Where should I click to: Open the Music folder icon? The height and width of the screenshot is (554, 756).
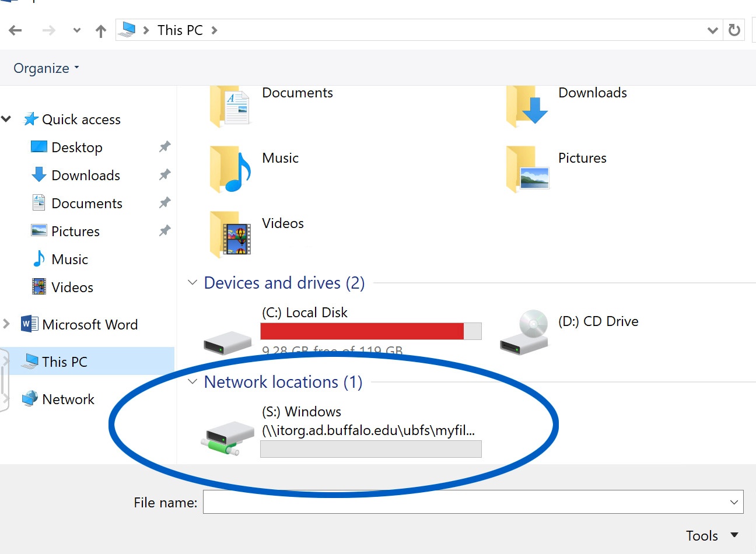tap(230, 169)
